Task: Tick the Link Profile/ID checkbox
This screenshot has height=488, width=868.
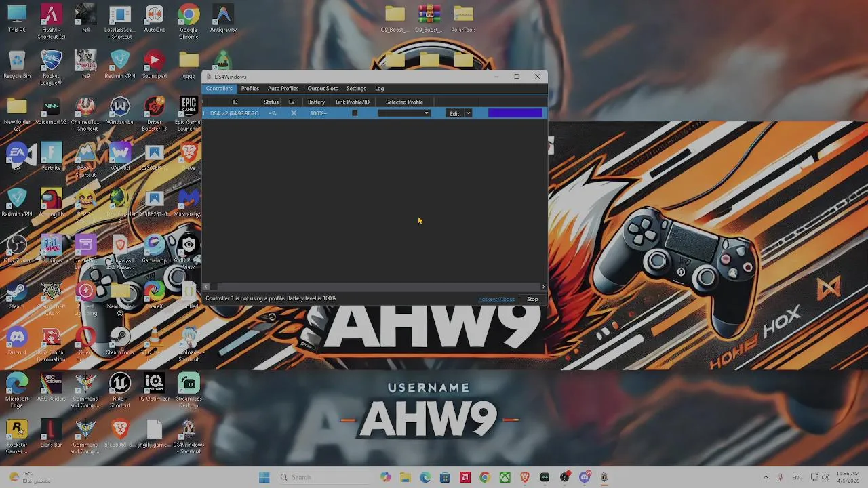Action: 354,113
